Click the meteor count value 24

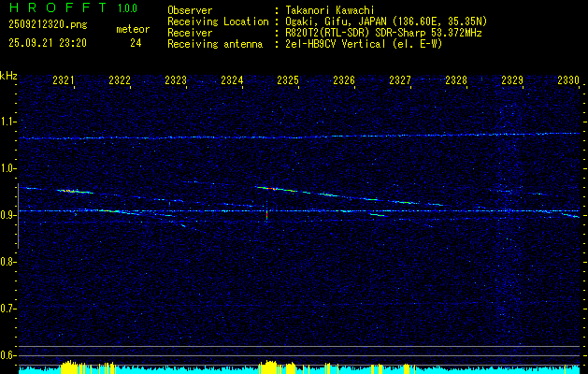pos(136,43)
